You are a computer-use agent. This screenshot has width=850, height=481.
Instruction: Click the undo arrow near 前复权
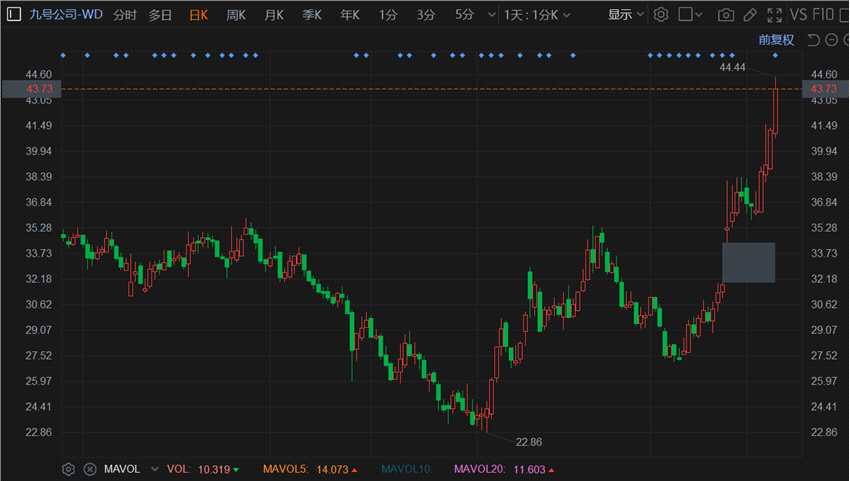pos(813,40)
